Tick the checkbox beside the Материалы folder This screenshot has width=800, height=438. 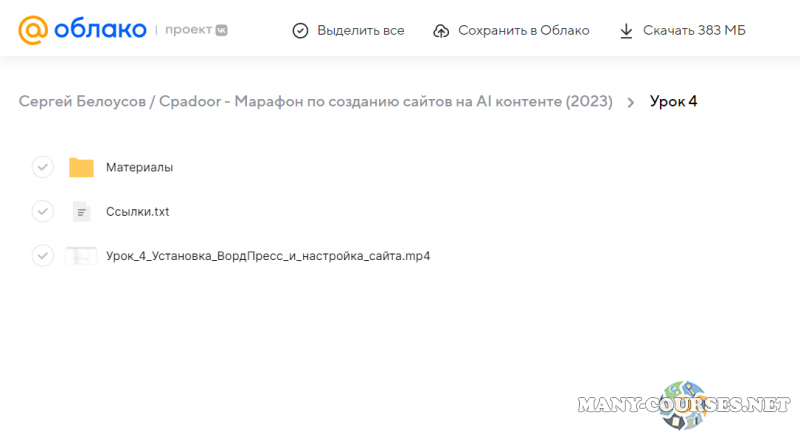42,167
